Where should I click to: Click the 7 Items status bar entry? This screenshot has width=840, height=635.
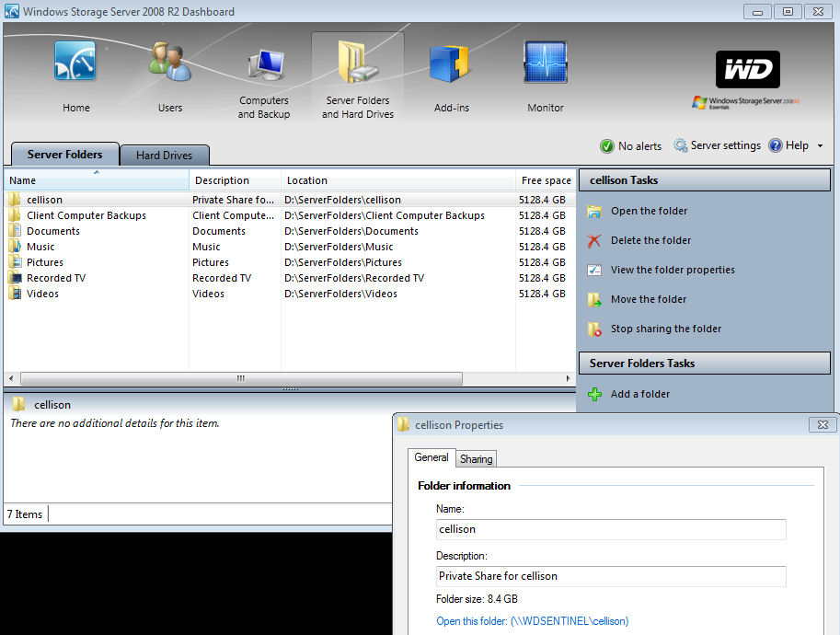pos(25,514)
